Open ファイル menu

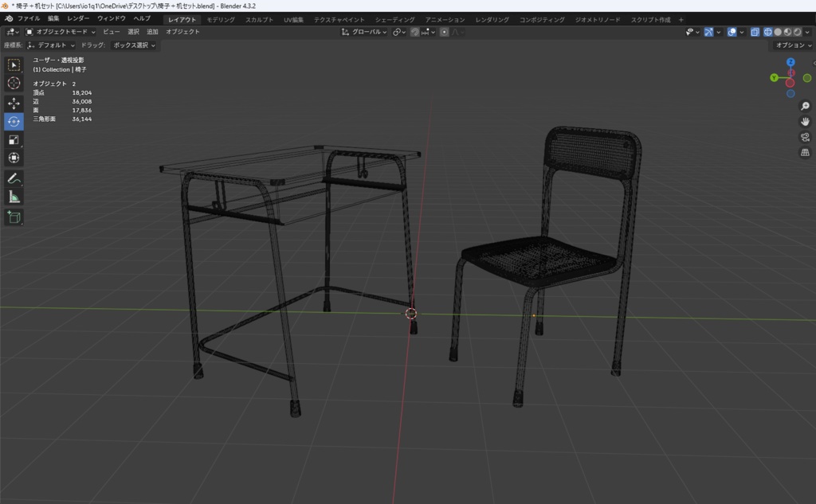coord(29,19)
